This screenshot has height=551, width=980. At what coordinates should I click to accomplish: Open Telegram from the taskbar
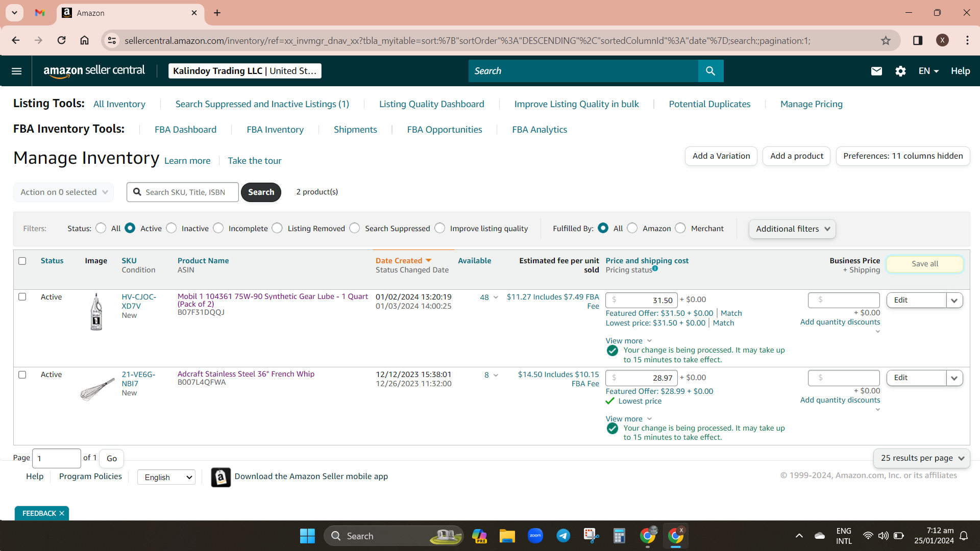[x=563, y=536]
